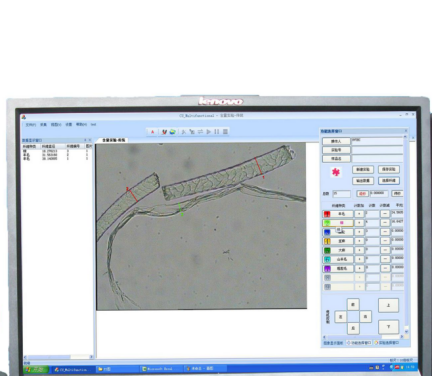This screenshot has width=432, height=376.
Task: Click the red-text button beside total field
Action: tap(362, 193)
